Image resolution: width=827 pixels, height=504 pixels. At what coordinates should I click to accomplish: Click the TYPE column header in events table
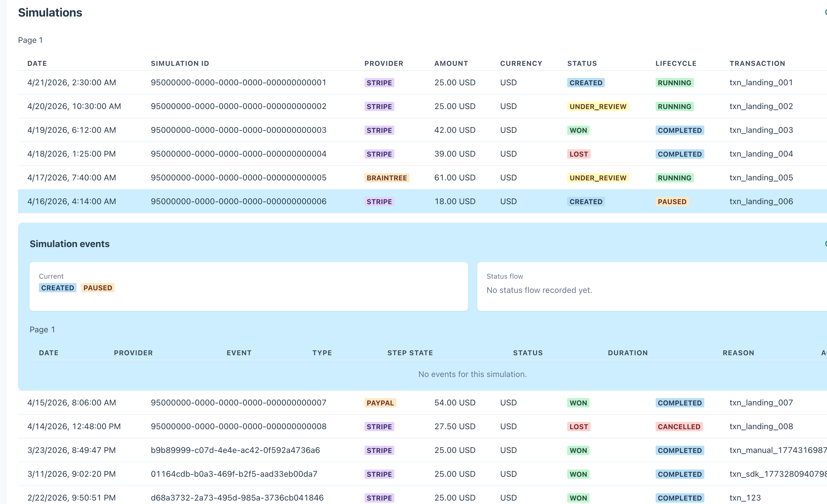click(322, 353)
